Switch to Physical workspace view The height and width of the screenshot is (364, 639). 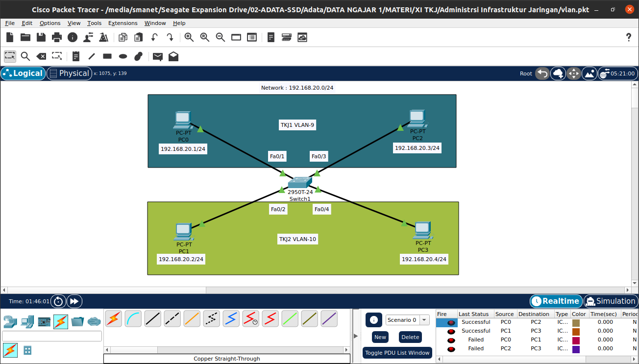click(x=69, y=73)
